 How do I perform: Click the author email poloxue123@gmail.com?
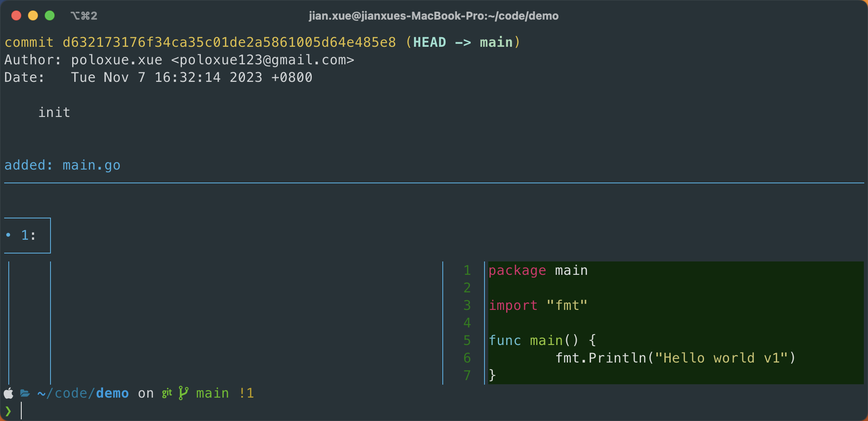(262, 60)
